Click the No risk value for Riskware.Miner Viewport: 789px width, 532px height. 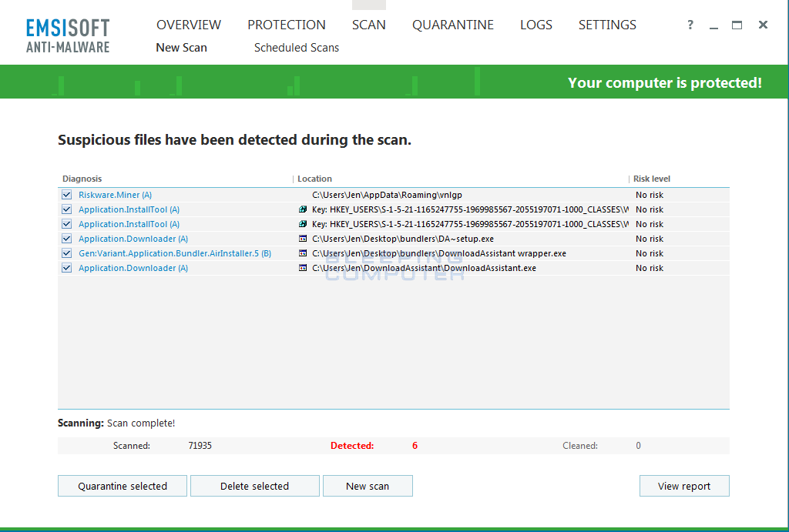pyautogui.click(x=649, y=195)
